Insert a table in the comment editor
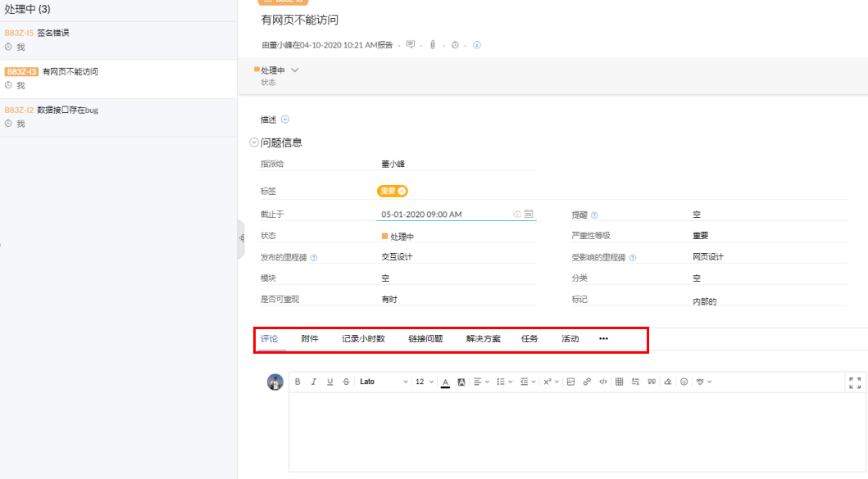The width and height of the screenshot is (868, 479). [x=619, y=382]
